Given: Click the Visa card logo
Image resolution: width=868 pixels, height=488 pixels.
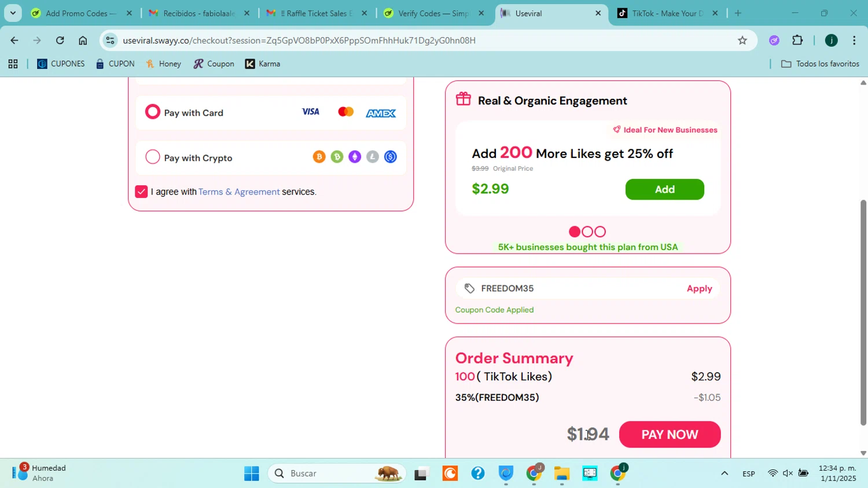Looking at the screenshot, I should [311, 112].
